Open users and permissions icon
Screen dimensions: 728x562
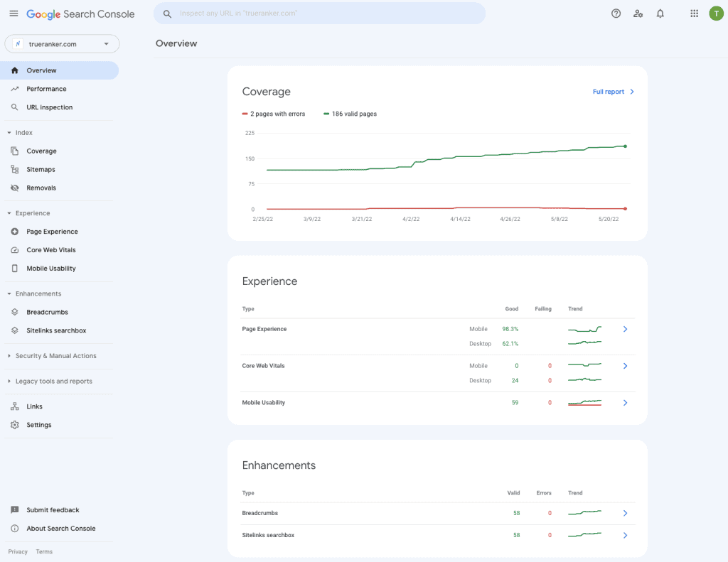[638, 13]
